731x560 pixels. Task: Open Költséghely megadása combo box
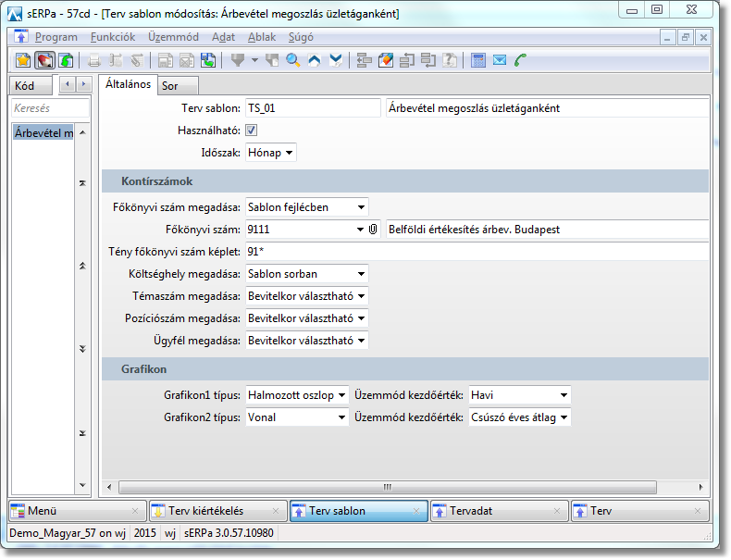coord(307,273)
